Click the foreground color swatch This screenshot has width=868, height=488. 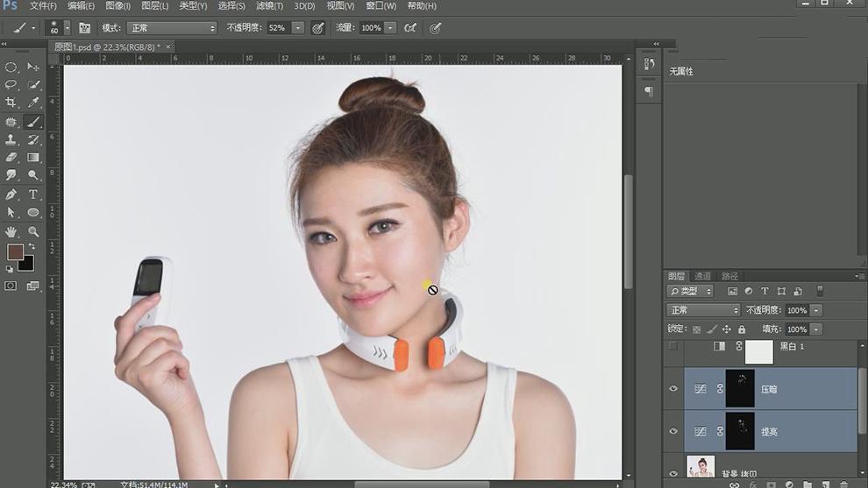click(x=15, y=252)
